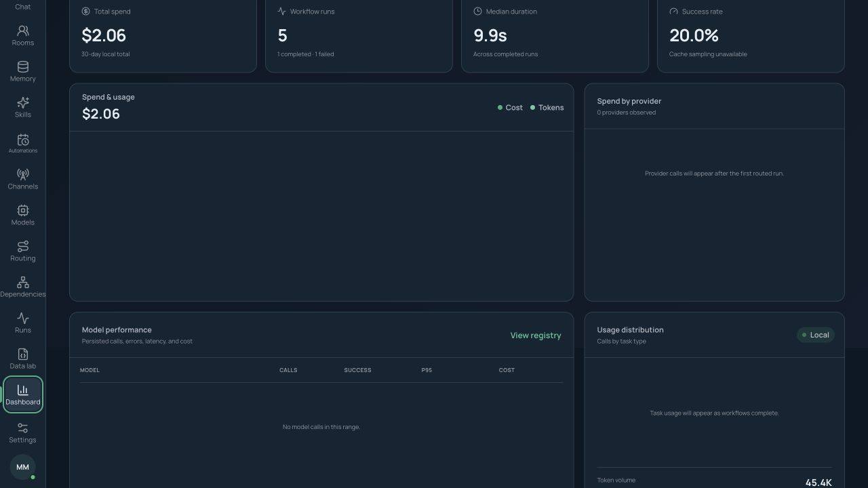The image size is (868, 488).
Task: Click the Spend by provider heading
Action: click(x=629, y=101)
